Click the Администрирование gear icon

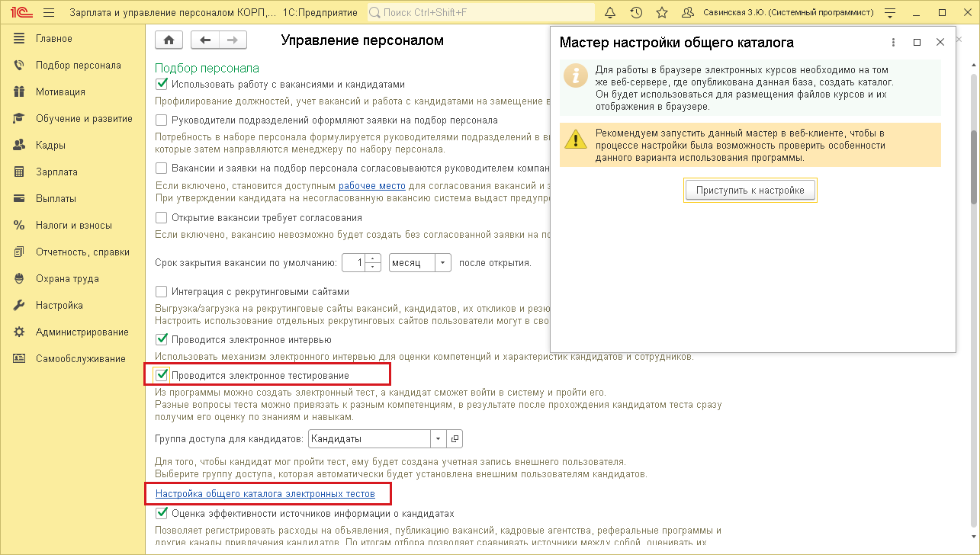click(20, 332)
